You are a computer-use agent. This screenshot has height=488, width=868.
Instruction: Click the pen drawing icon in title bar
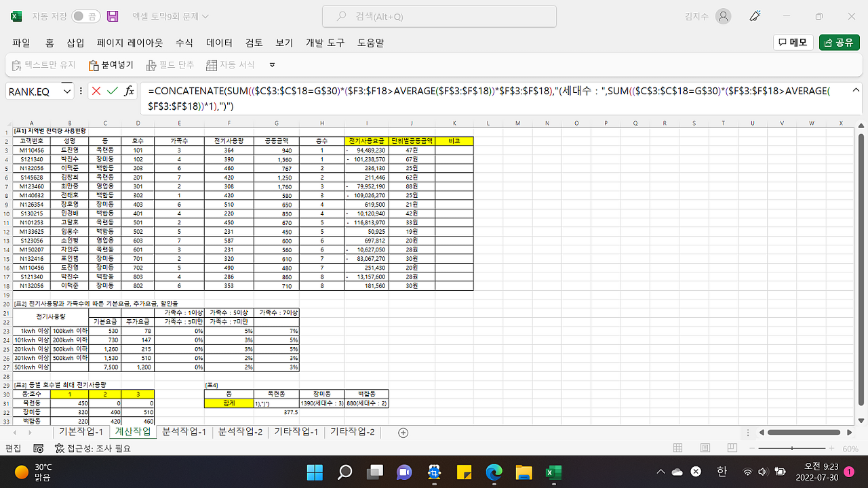755,16
